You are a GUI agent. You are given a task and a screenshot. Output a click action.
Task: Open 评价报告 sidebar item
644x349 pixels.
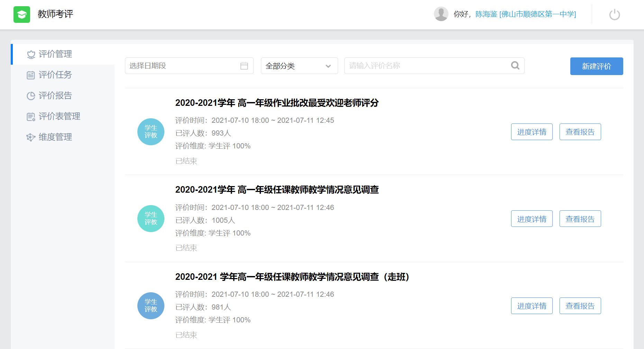tap(55, 95)
